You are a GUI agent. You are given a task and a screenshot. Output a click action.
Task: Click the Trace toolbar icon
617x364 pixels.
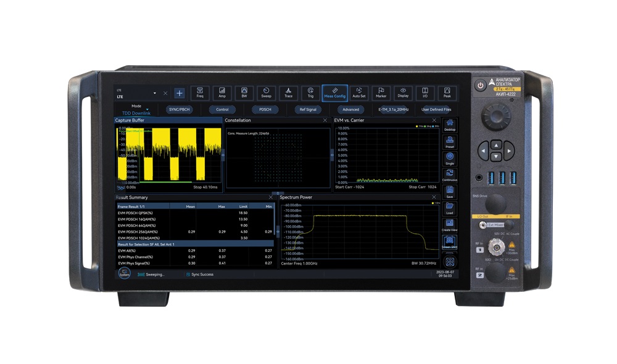(x=288, y=93)
